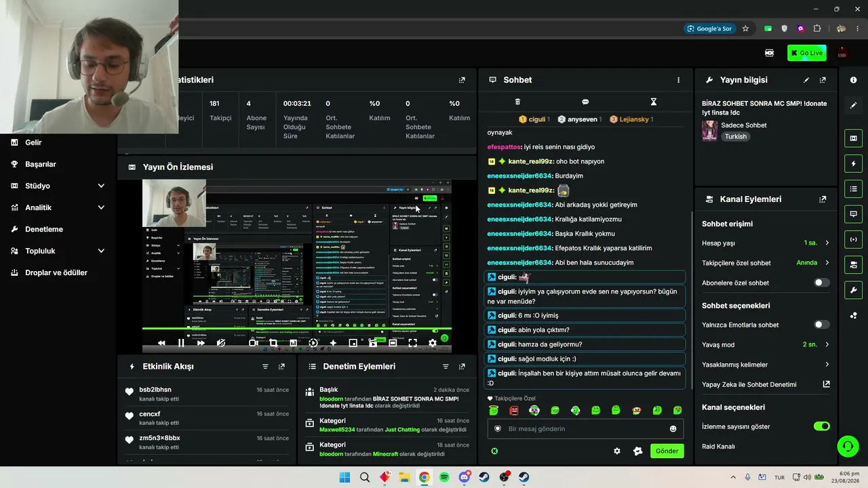
Task: Click the Just Chatting category link
Action: 402,430
